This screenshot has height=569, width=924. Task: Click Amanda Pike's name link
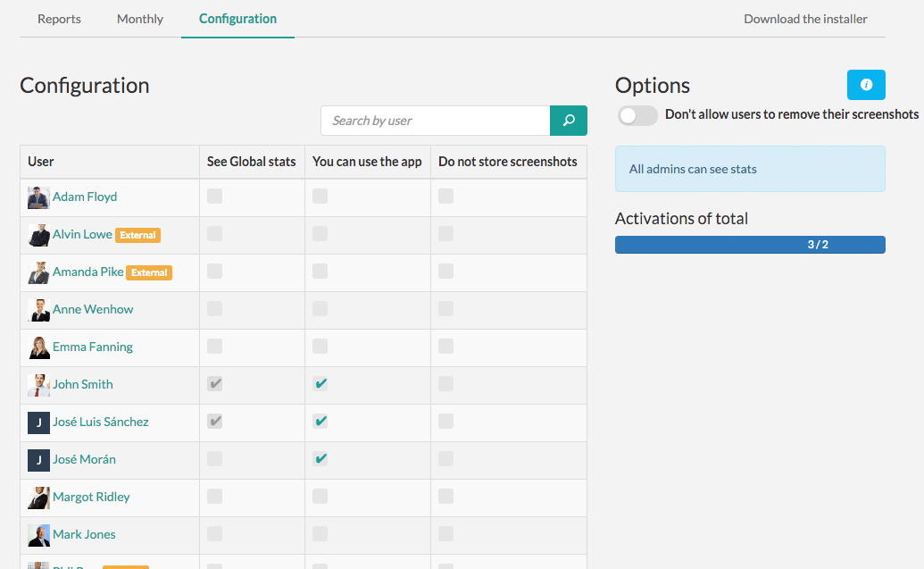point(88,272)
